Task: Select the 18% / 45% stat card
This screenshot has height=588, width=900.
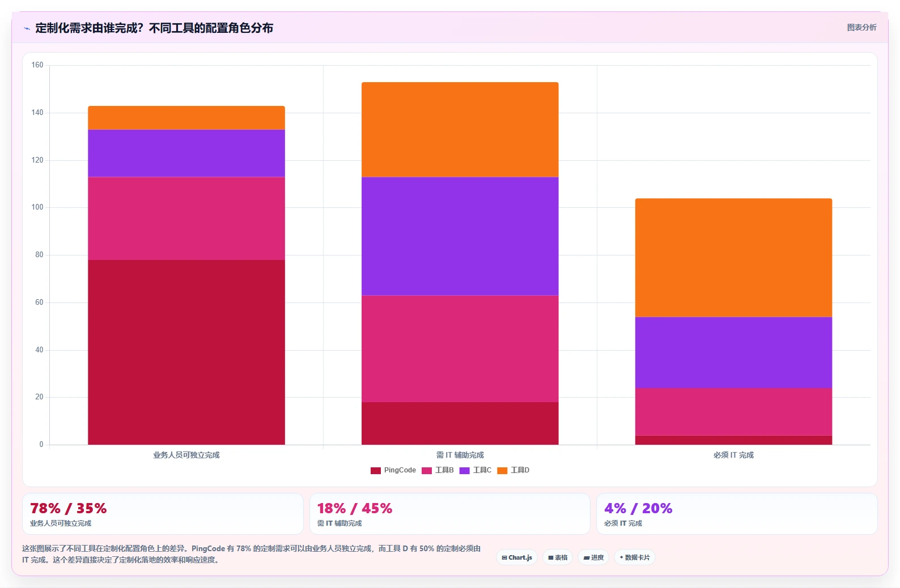Action: [x=450, y=514]
